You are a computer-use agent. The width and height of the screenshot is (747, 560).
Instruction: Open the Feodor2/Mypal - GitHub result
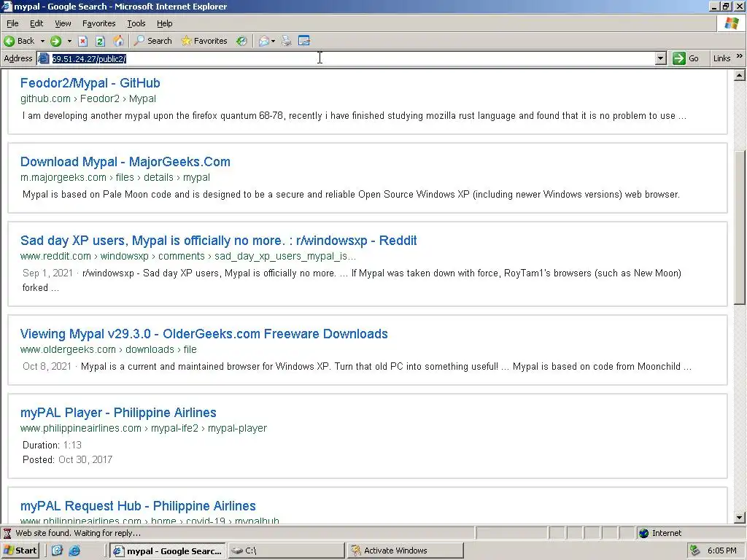90,83
